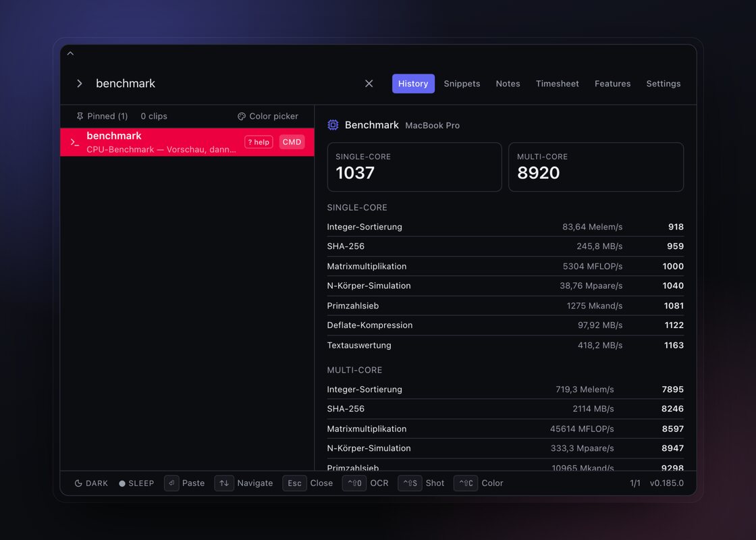
Task: Click the Primzahlsieb score 1081
Action: coord(674,306)
